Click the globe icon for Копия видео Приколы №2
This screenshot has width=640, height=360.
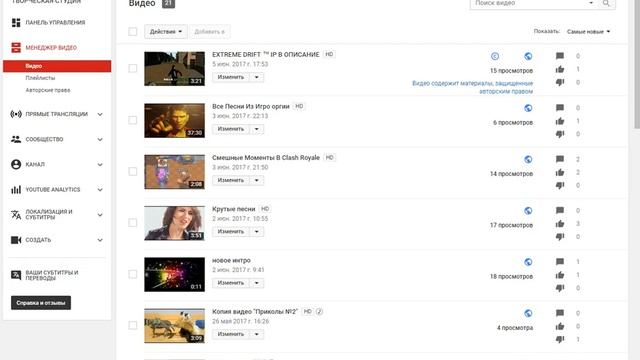528,313
